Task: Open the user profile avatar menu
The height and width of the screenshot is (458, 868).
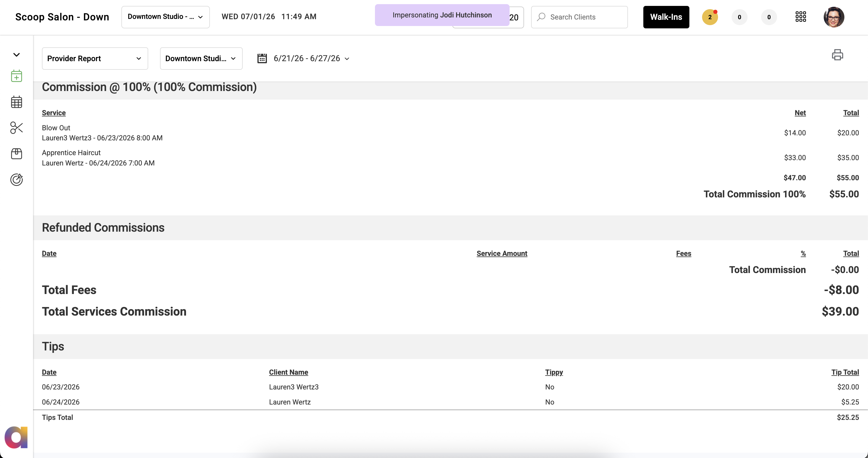Action: (834, 17)
